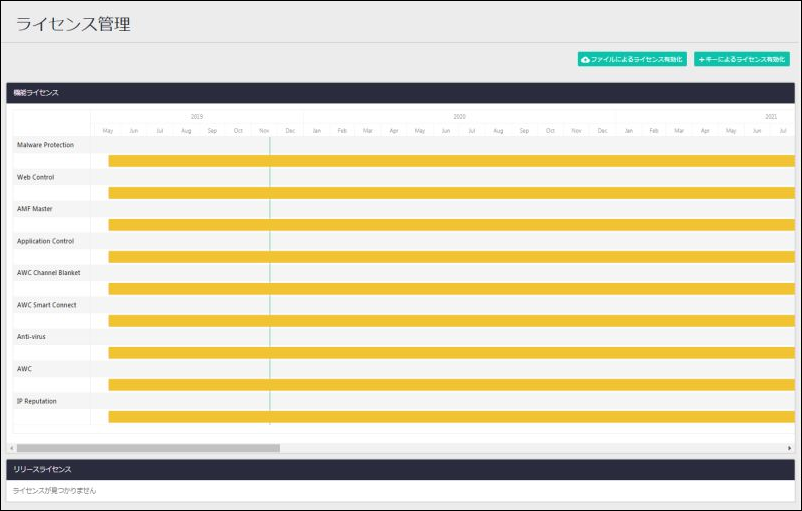Click the plus icon in key activation button
This screenshot has width=802, height=511.
pos(701,60)
